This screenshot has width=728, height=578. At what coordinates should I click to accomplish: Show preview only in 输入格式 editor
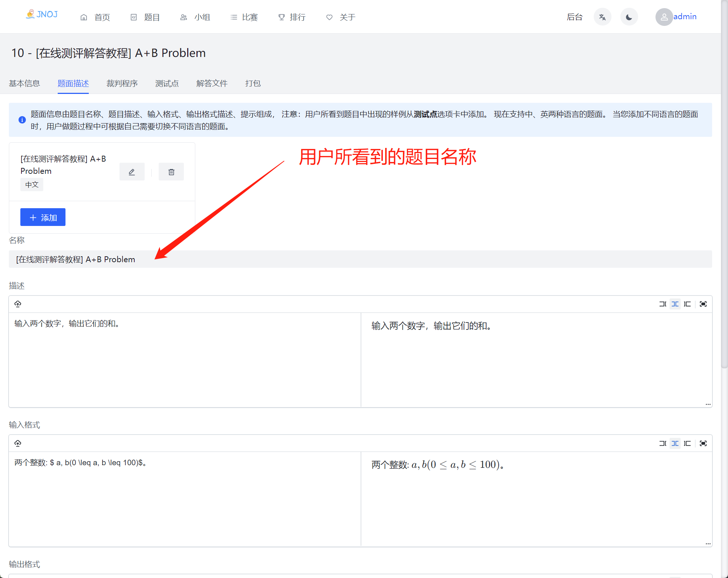(x=687, y=443)
